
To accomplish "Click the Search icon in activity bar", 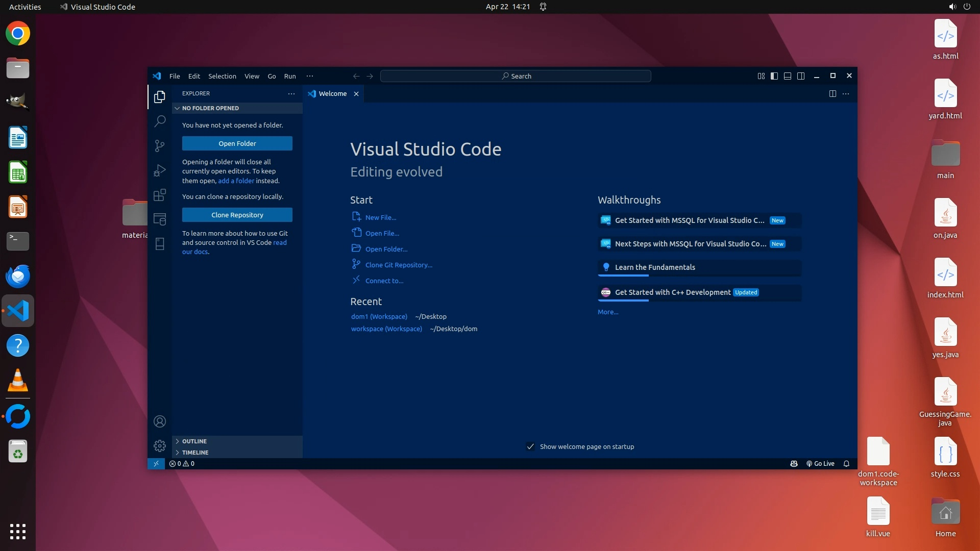I will (x=160, y=121).
